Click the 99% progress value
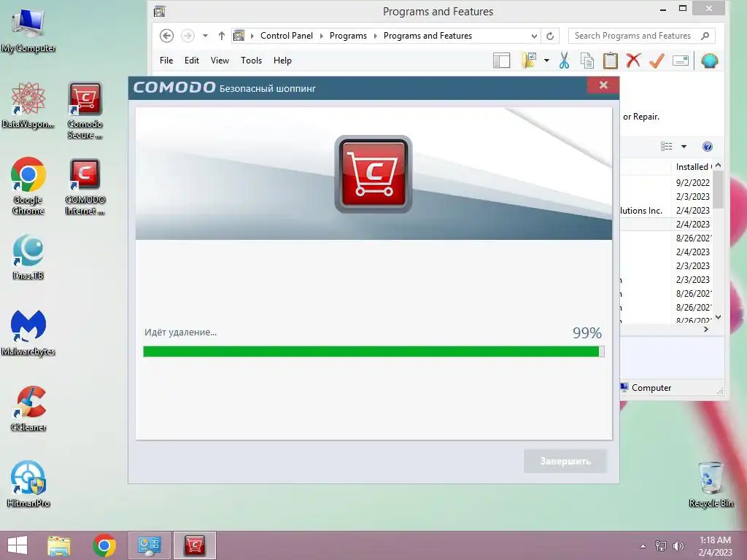 (587, 332)
